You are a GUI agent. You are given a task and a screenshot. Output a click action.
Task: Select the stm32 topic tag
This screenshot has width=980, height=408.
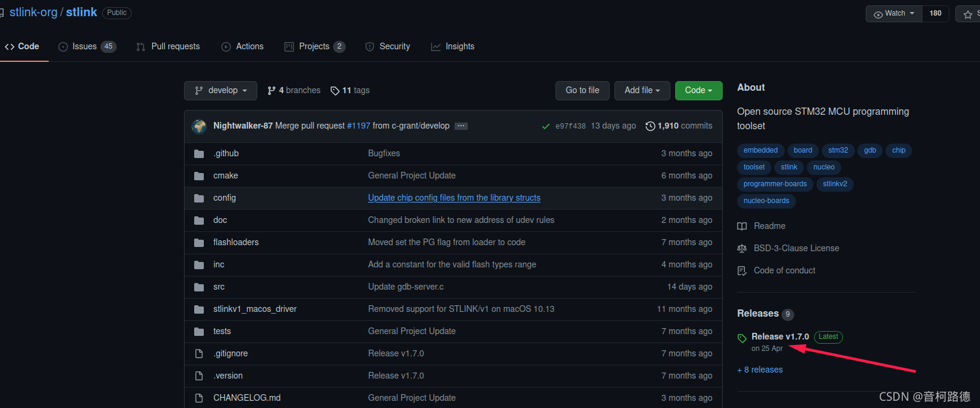(x=838, y=151)
